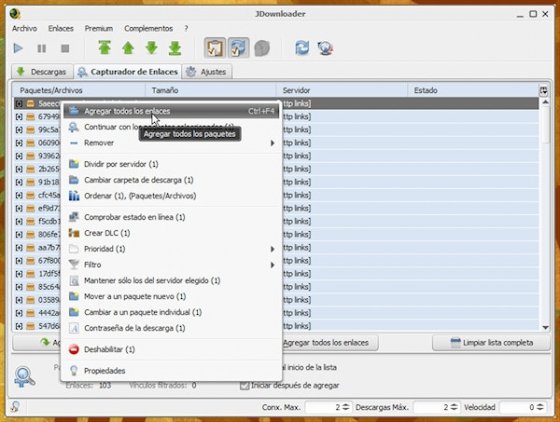Sort by Servidor column header
Screen dimensions: 560x422
tap(342, 90)
